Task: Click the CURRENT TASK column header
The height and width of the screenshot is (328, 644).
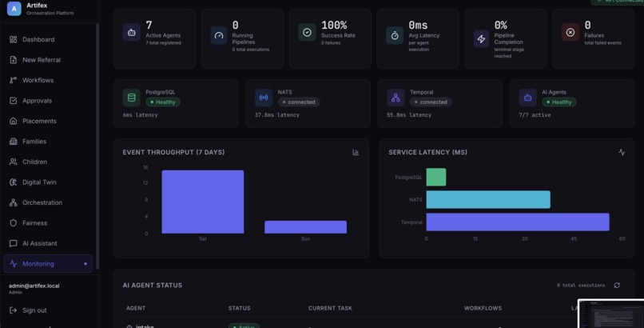Action: pos(330,308)
